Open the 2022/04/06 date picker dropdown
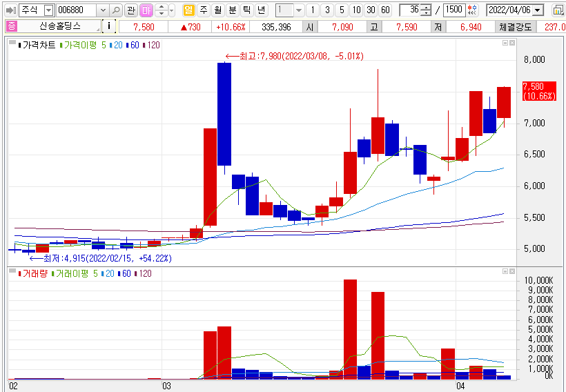 pyautogui.click(x=538, y=10)
